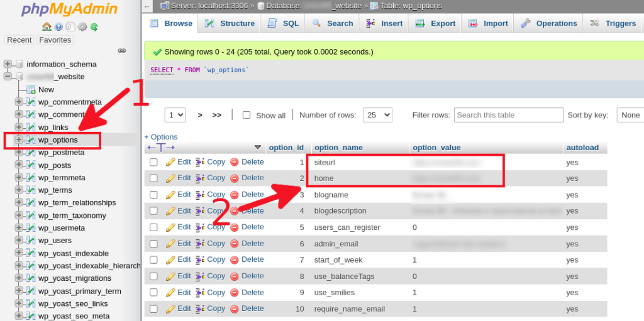Click Copy icon for blogdescription row

[x=200, y=210]
